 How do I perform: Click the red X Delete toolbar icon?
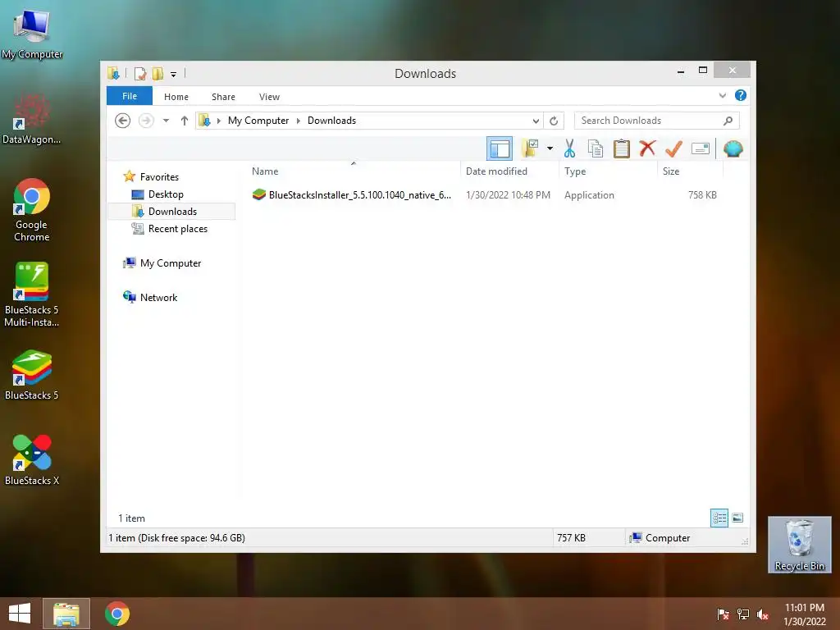pyautogui.click(x=647, y=148)
